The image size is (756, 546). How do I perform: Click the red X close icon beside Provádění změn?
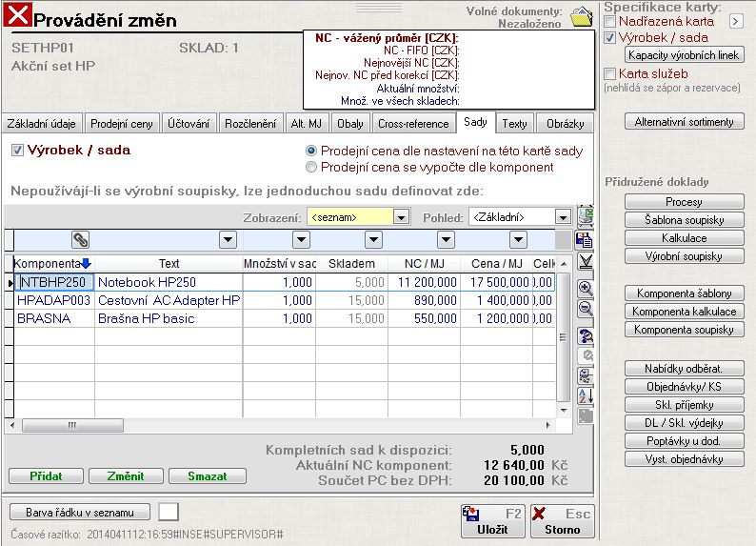point(18,14)
